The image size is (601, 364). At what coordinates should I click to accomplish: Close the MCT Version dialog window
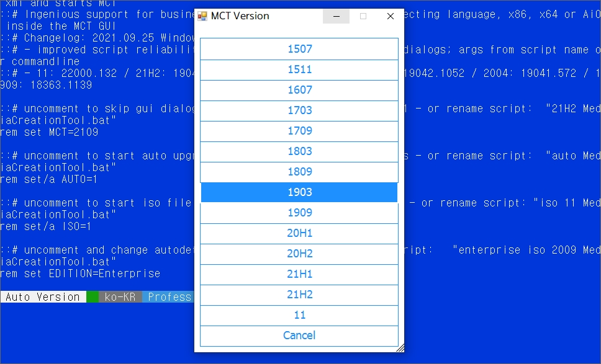click(390, 17)
